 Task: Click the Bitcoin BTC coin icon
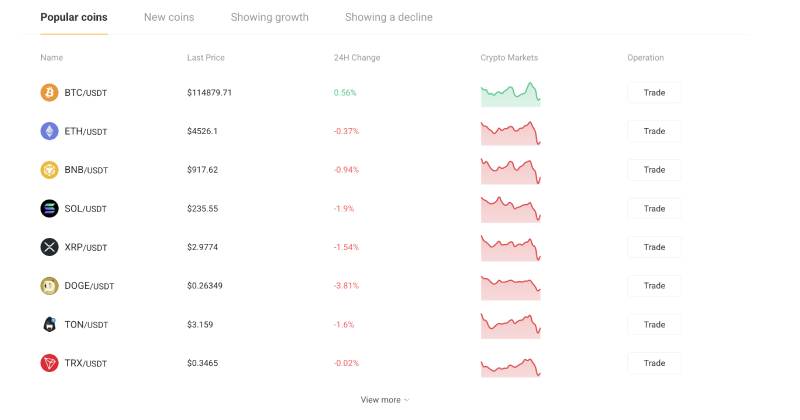pyautogui.click(x=49, y=93)
